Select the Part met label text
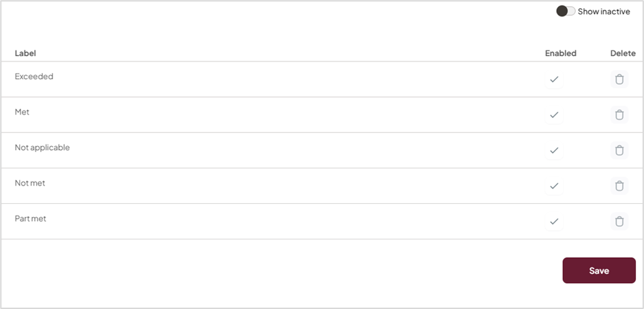Viewport: 644px width, 309px height. tap(31, 218)
